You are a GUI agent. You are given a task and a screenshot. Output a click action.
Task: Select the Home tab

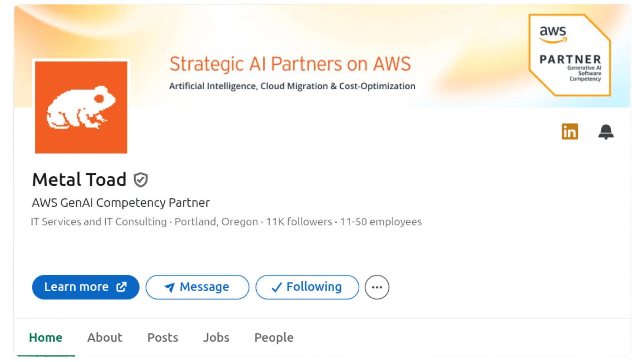(x=46, y=338)
